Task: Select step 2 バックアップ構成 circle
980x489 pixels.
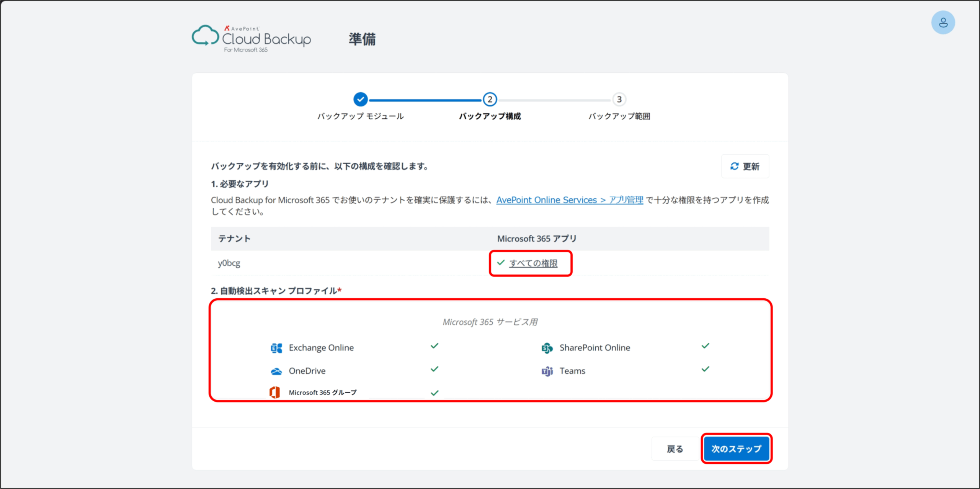Action: 490,100
